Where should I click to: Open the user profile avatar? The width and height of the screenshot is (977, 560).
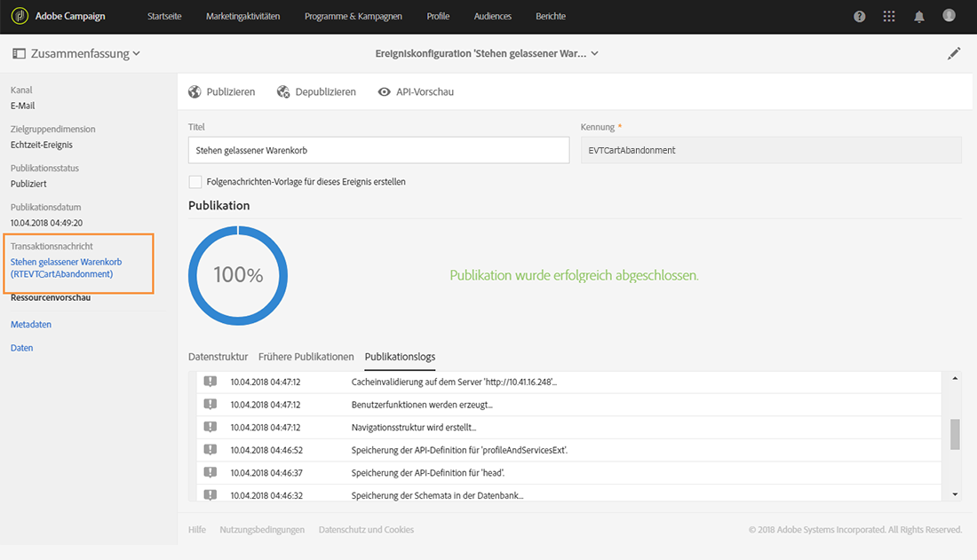click(949, 16)
